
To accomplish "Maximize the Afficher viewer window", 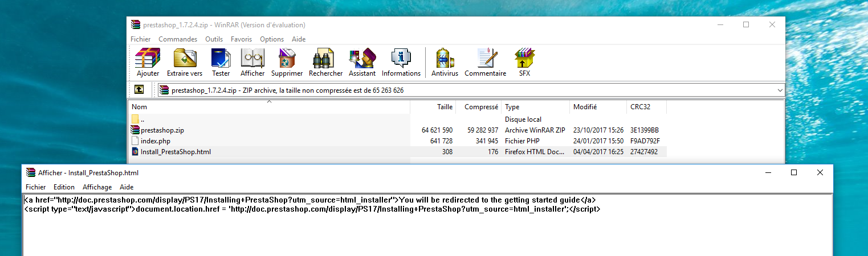I will click(794, 172).
